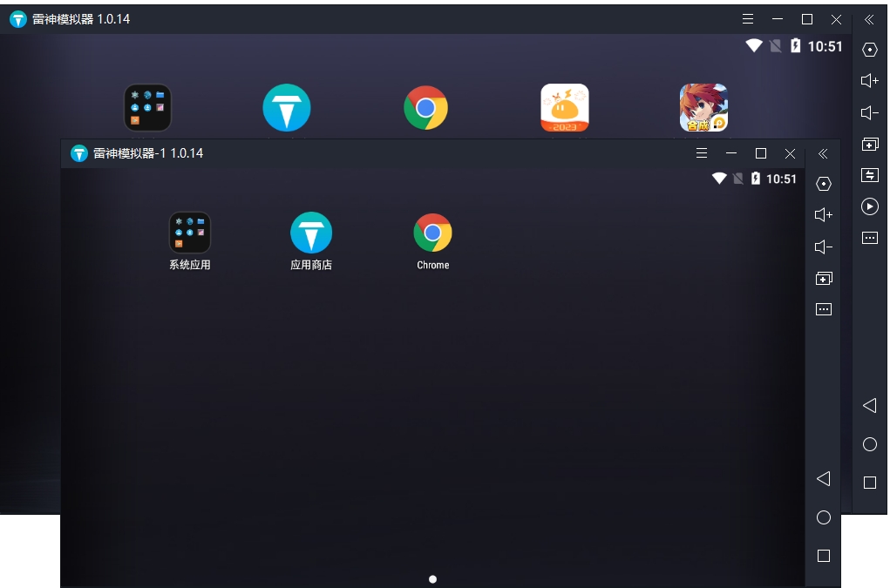Tap Android back triangle in back window sidebar
Image resolution: width=890 pixels, height=588 pixels.
pyautogui.click(x=870, y=405)
